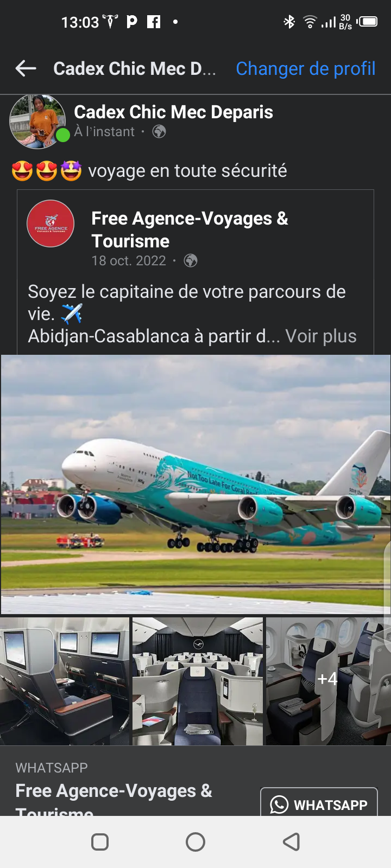The image size is (391, 868).
Task: Tap Android recent apps square button
Action: click(100, 842)
